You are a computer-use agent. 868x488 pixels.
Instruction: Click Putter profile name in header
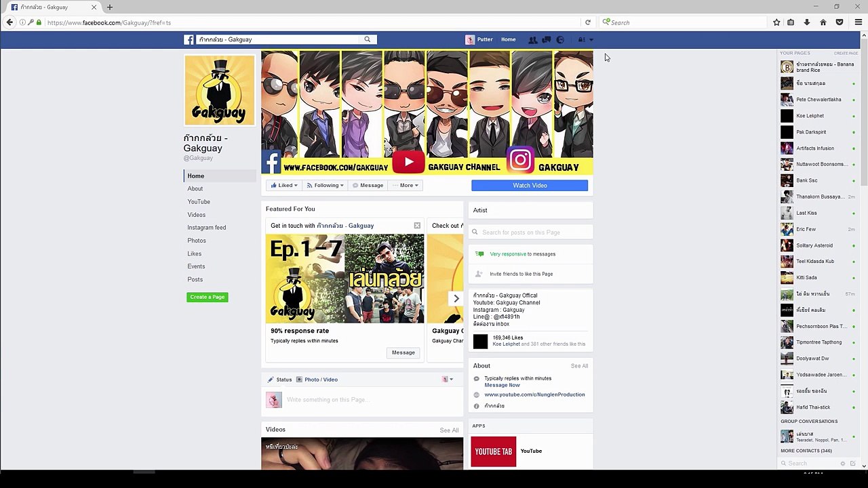[x=485, y=40]
